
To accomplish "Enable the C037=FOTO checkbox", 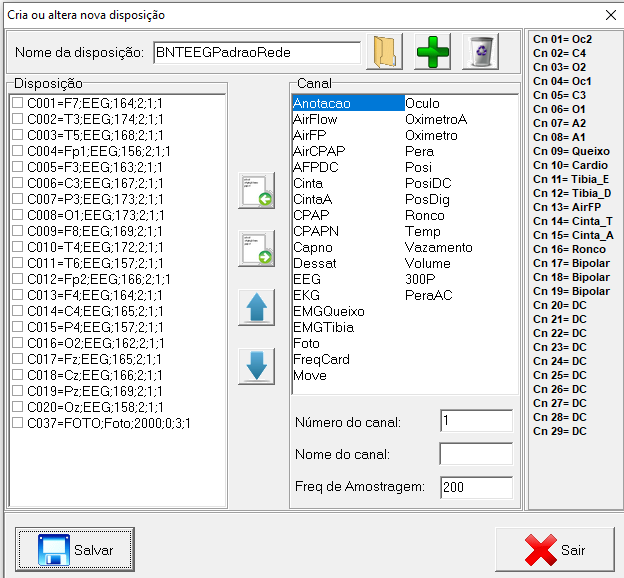I will [x=17, y=423].
